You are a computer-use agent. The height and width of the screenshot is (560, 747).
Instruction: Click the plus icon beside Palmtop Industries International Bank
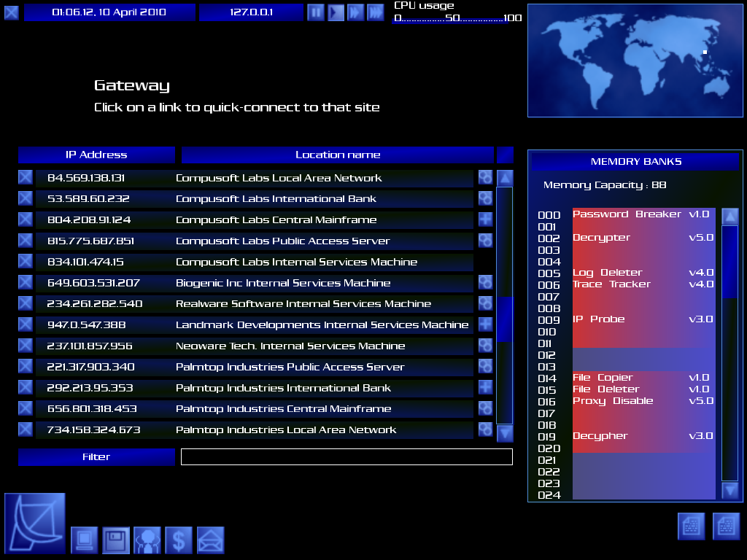pos(485,387)
